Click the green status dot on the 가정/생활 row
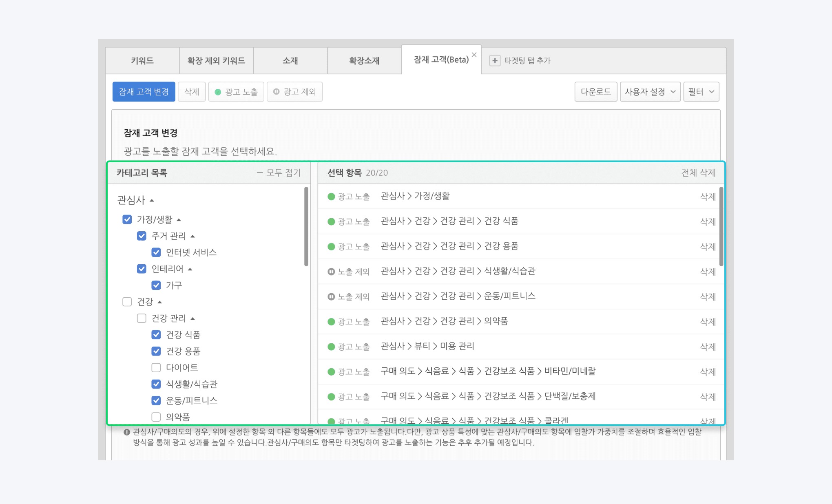 pyautogui.click(x=331, y=197)
